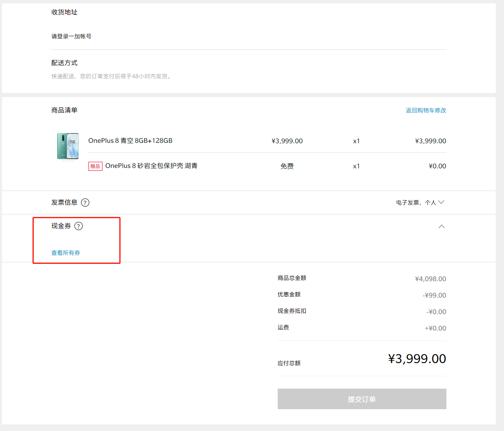
Task: Click the -¥99.00 discount amount
Action: click(434, 296)
